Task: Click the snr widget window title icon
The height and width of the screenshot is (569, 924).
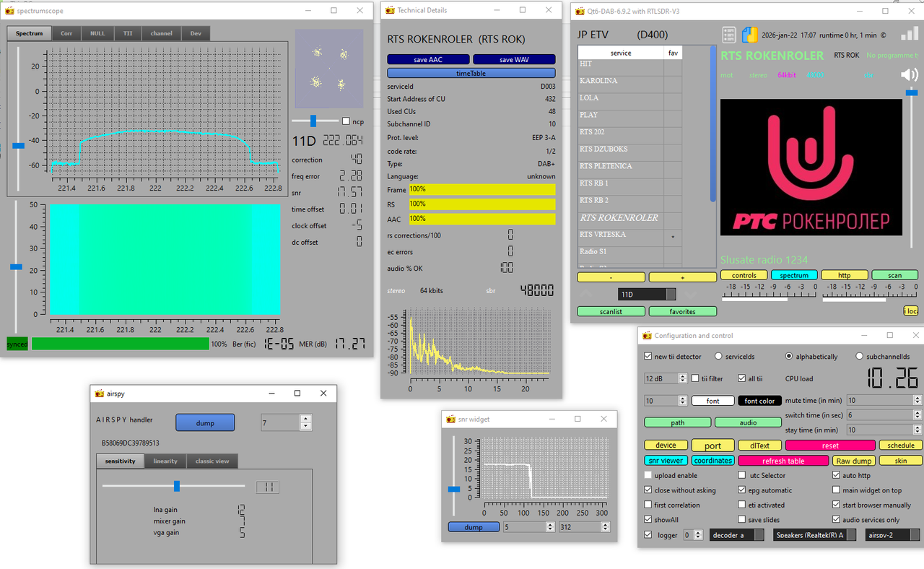Action: click(451, 420)
